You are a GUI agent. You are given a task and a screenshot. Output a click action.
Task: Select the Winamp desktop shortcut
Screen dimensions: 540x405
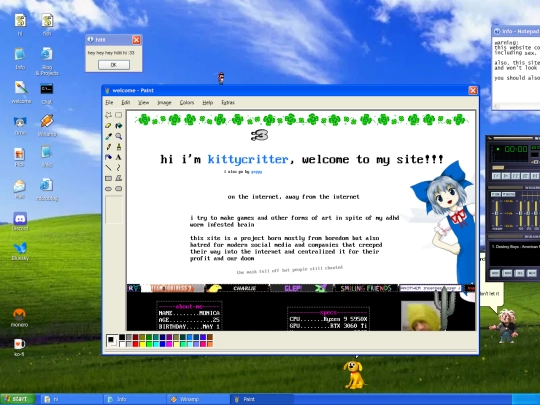tap(47, 125)
